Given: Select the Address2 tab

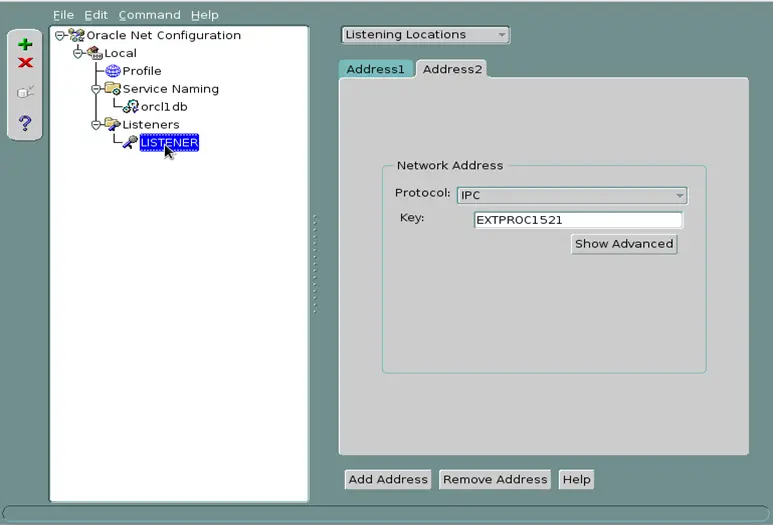Looking at the screenshot, I should pos(452,69).
